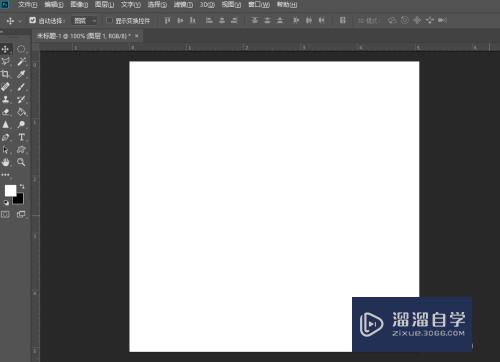This screenshot has height=362, width=500.
Task: Select the Type tool
Action: [x=21, y=137]
